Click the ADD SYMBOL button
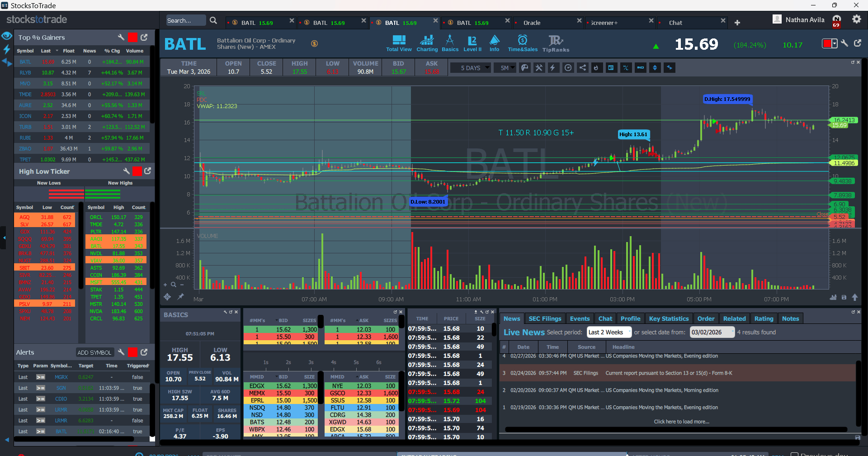Screen dimensions: 868x456 [94, 352]
